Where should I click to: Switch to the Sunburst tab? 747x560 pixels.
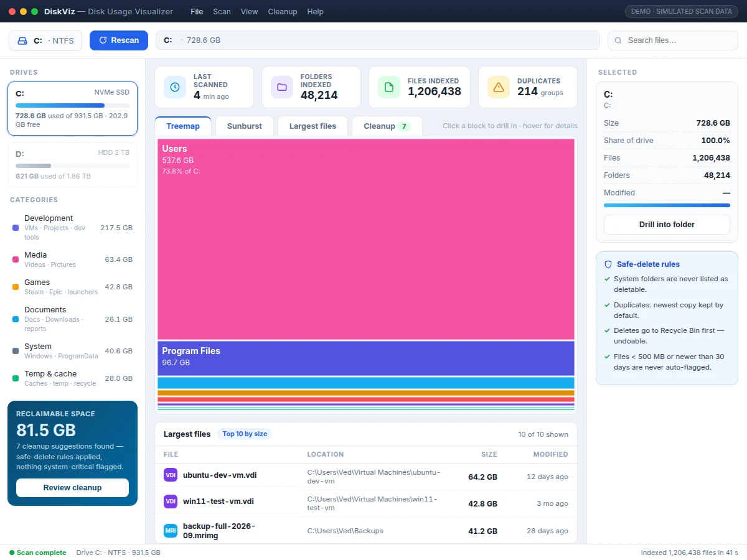245,126
